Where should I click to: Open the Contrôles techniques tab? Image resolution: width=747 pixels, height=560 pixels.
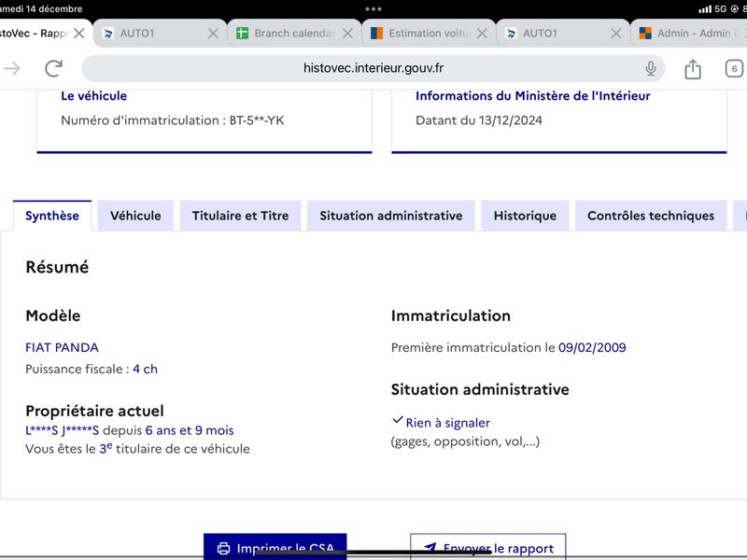651,216
